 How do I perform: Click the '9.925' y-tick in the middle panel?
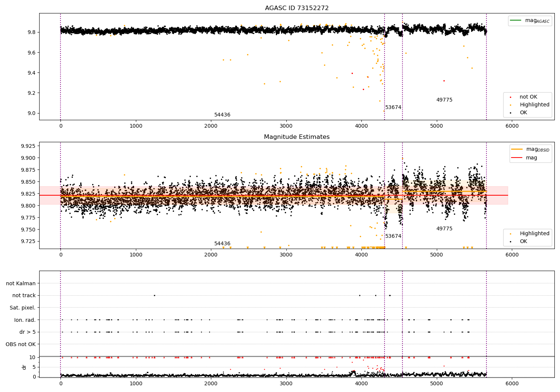coord(28,146)
